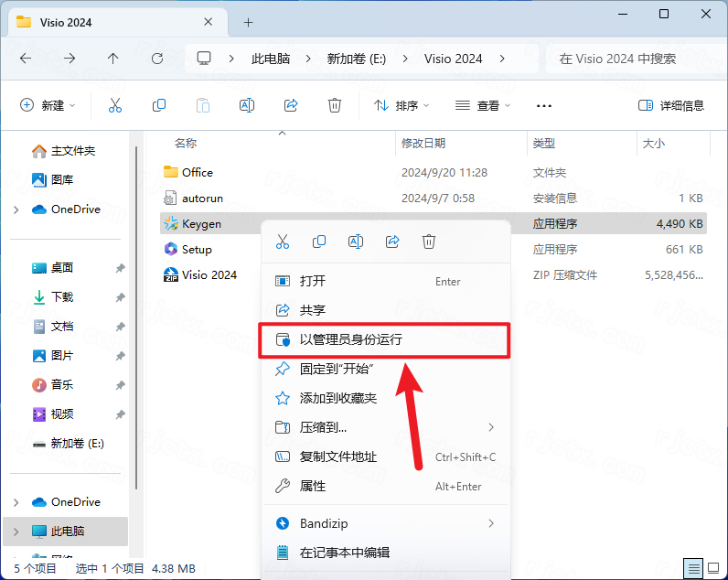Click Visio 2024 in the address breadcrumb
The height and width of the screenshot is (580, 728).
pyautogui.click(x=453, y=59)
